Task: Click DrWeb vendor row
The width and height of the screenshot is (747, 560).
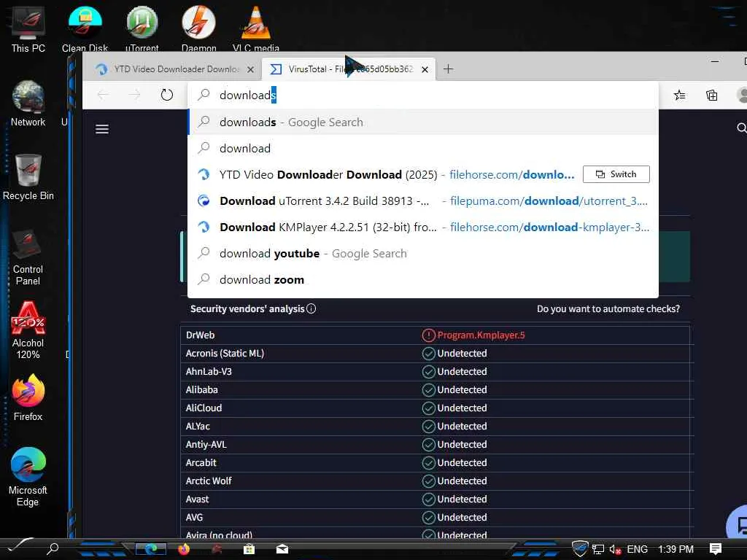Action: pyautogui.click(x=435, y=335)
